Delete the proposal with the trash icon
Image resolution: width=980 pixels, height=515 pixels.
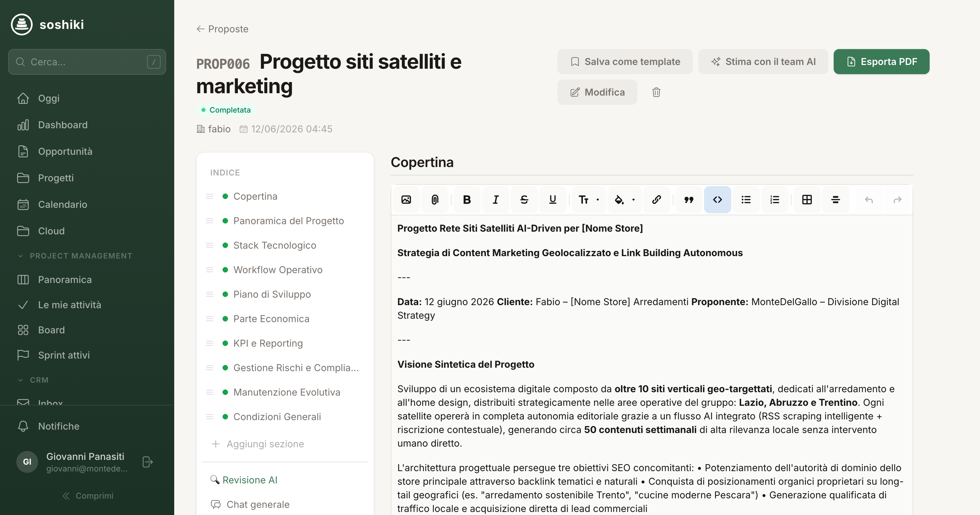[x=656, y=92]
